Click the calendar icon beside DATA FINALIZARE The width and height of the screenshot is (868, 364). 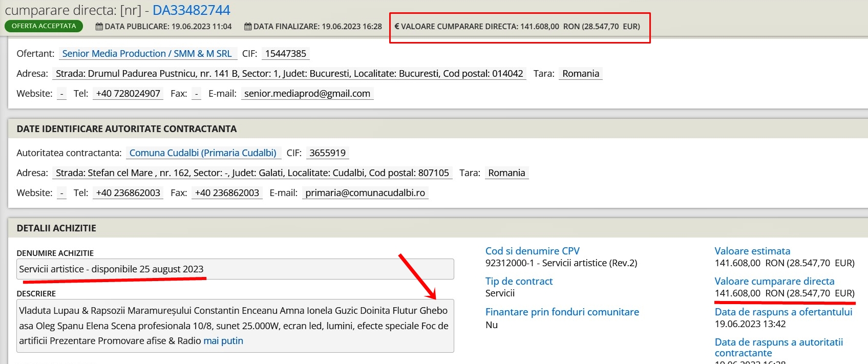pyautogui.click(x=248, y=27)
